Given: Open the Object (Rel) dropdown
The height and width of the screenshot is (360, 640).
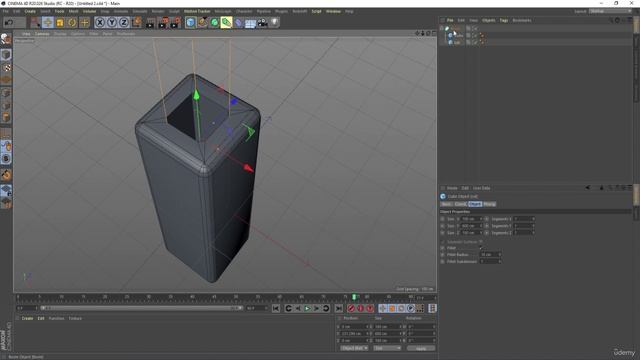Looking at the screenshot, I should [354, 348].
